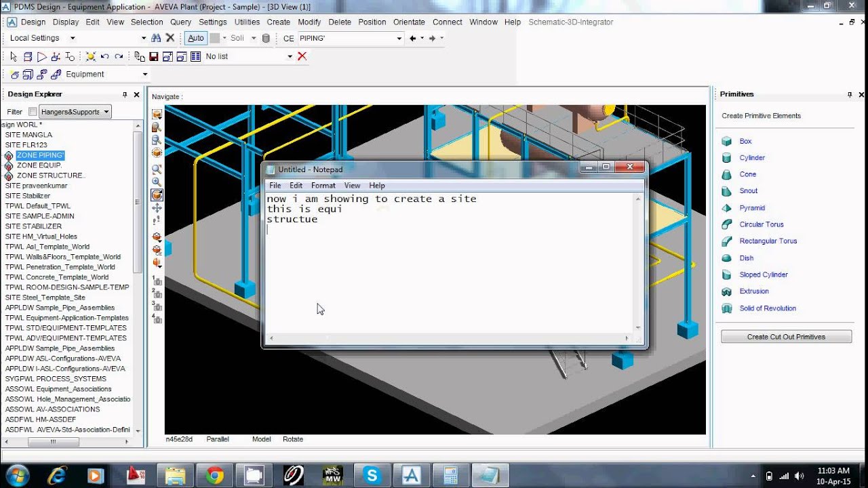Image resolution: width=868 pixels, height=488 pixels.
Task: Click the sun-like highlight icon
Action: point(90,56)
